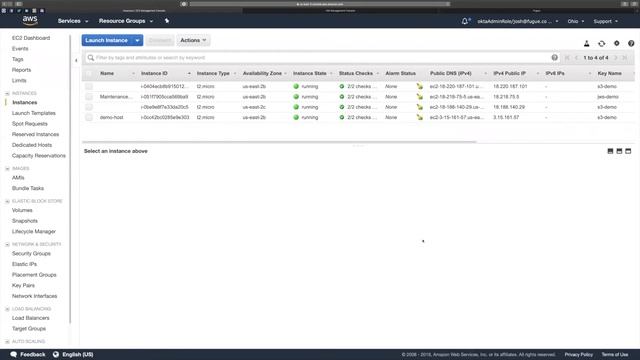Screen dimensions: 640x360
Task: Collapse the left navigation pane arrow
Action: (x=76, y=60)
